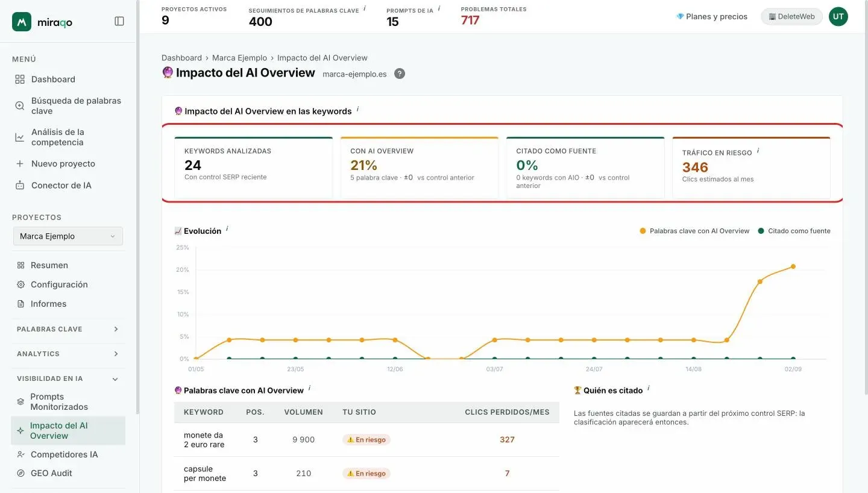Collapse the sidebar with the panel icon
868x493 pixels.
[119, 21]
